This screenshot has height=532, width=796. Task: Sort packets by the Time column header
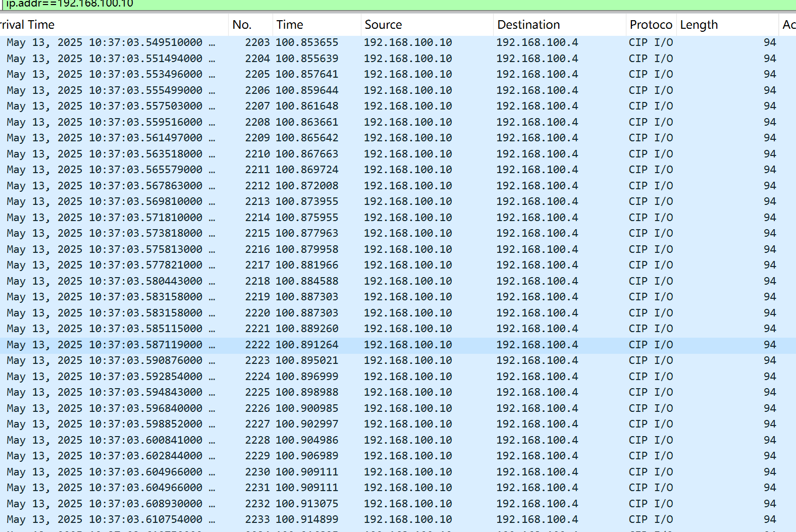(x=290, y=25)
